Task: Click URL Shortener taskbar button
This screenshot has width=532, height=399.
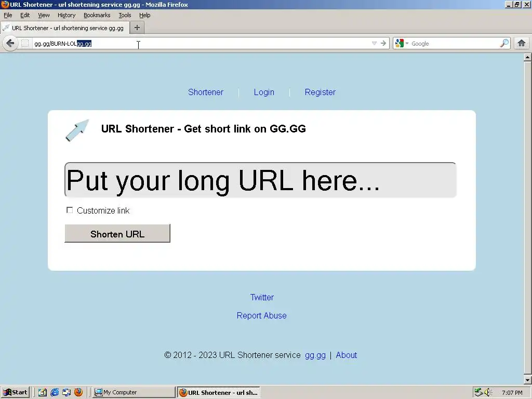Action: point(219,392)
